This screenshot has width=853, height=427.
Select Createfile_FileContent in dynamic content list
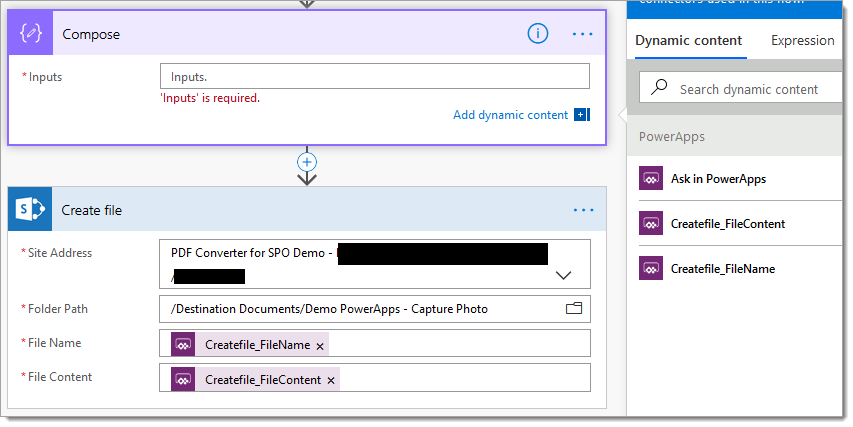[740, 224]
